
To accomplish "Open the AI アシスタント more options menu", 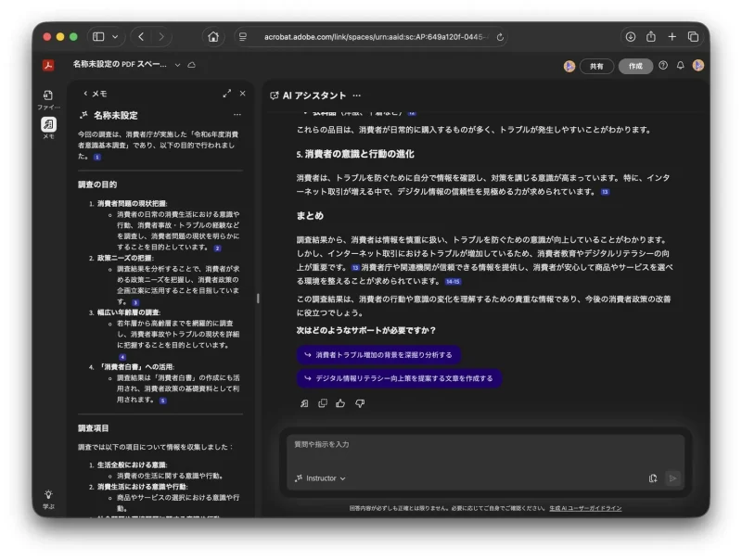I will (357, 95).
